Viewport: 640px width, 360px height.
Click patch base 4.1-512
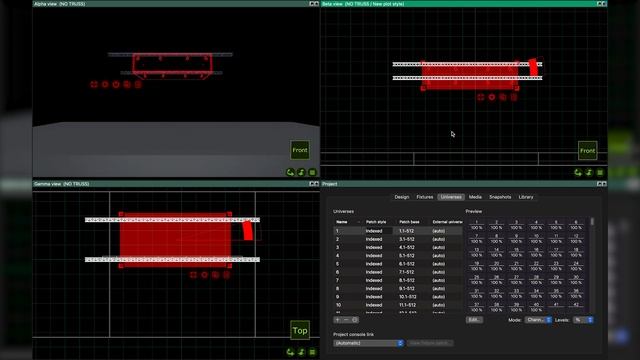pyautogui.click(x=407, y=247)
